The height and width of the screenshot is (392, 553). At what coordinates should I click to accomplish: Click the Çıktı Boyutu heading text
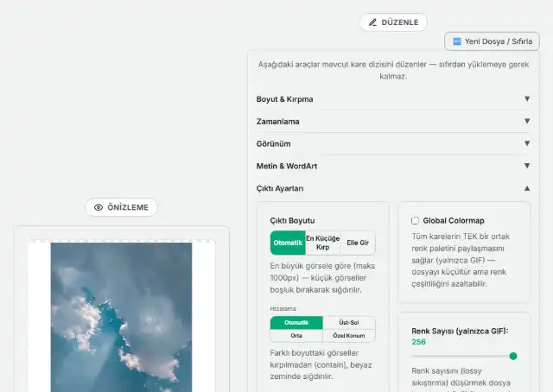(x=292, y=221)
